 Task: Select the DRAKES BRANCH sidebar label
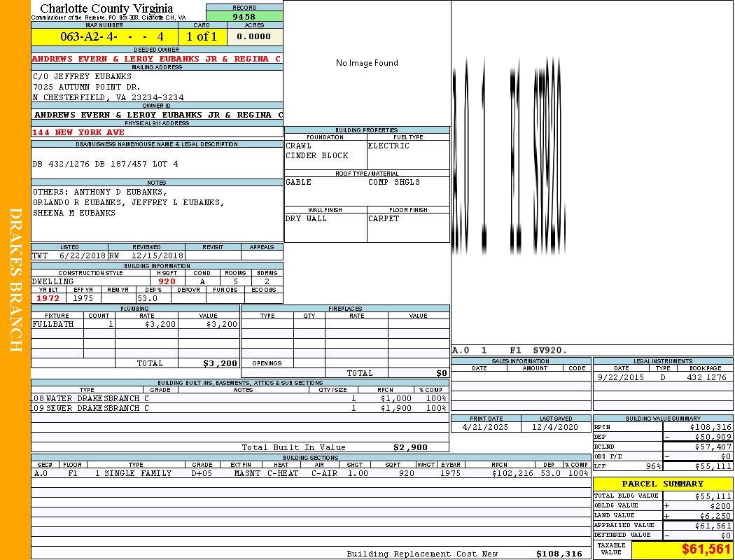pos(15,280)
